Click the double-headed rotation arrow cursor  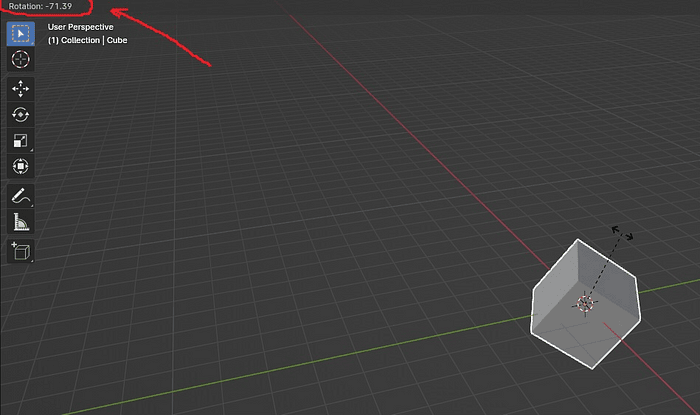click(x=622, y=233)
